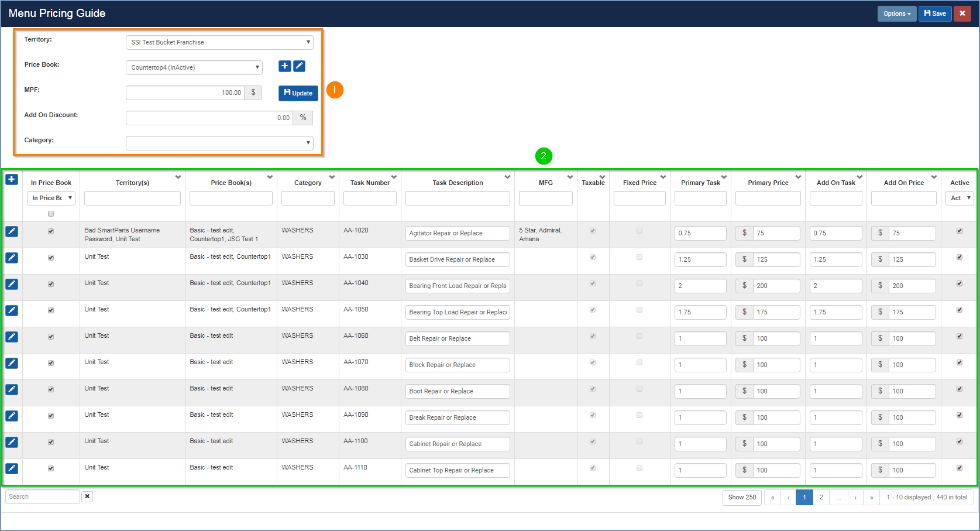
Task: Open the Category column menu chevron
Action: coord(332,177)
